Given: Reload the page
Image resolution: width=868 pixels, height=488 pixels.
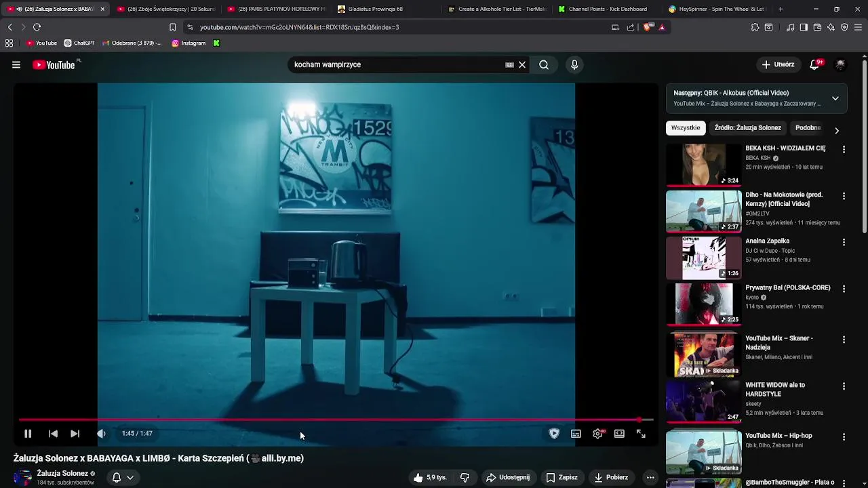Looking at the screenshot, I should pyautogui.click(x=37, y=27).
